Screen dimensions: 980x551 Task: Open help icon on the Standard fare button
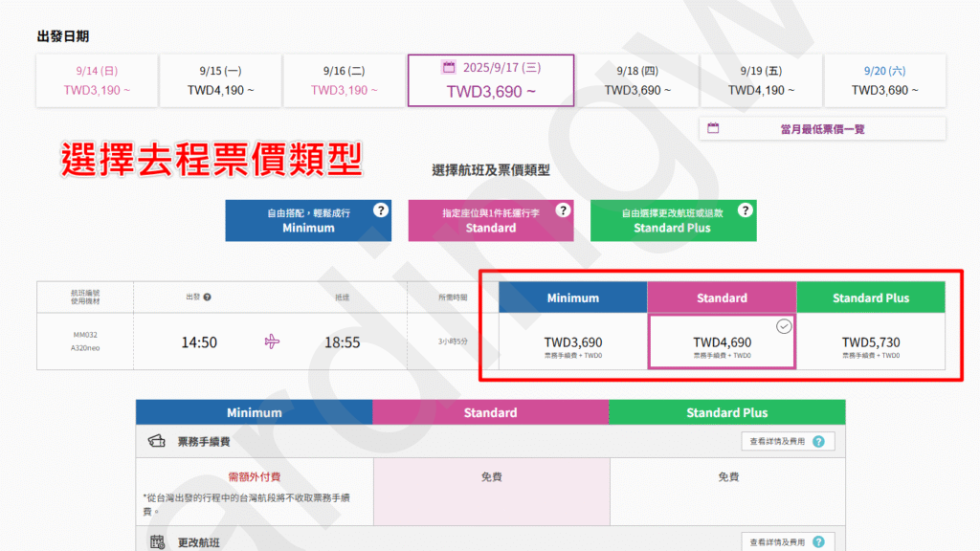(563, 210)
